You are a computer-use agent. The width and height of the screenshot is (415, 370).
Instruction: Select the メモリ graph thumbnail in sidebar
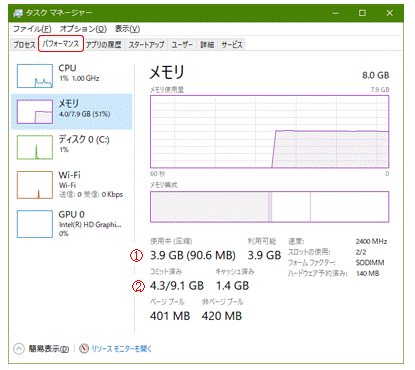point(35,112)
